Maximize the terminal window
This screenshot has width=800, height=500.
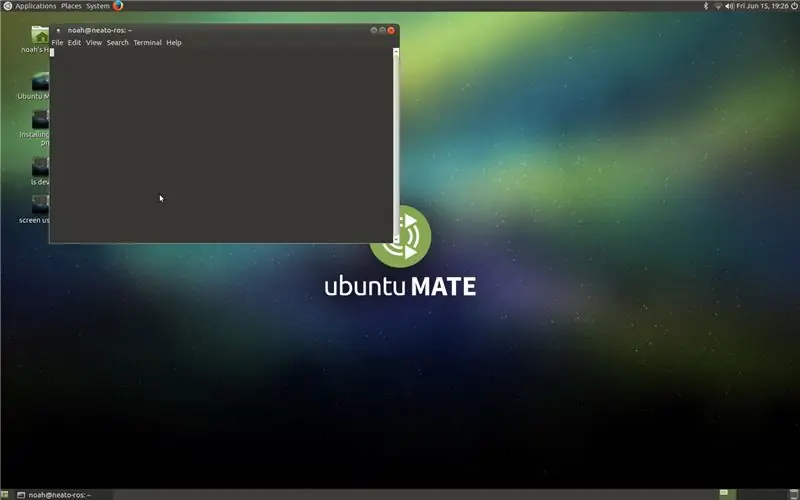(x=382, y=30)
